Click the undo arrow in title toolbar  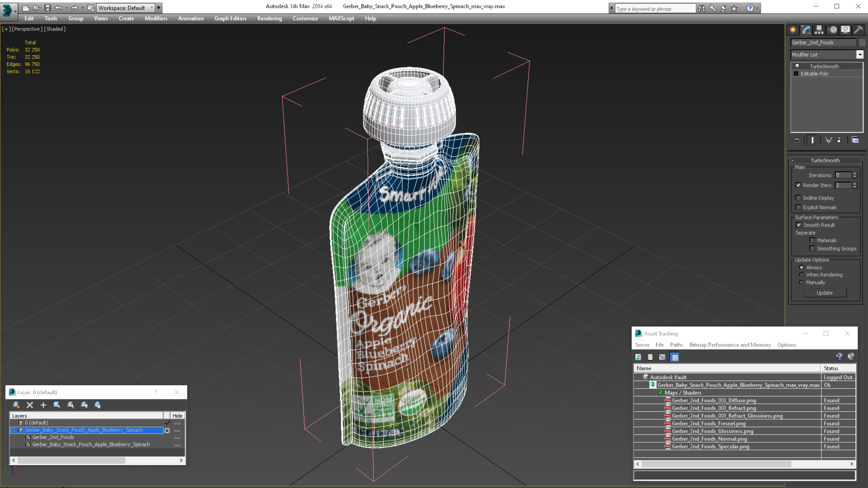click(x=58, y=8)
